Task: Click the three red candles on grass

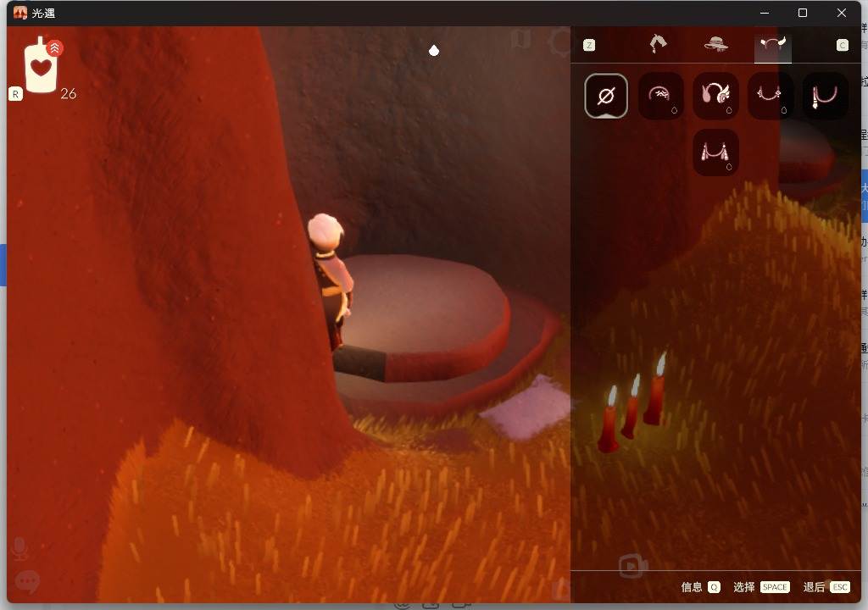Action: [x=632, y=403]
